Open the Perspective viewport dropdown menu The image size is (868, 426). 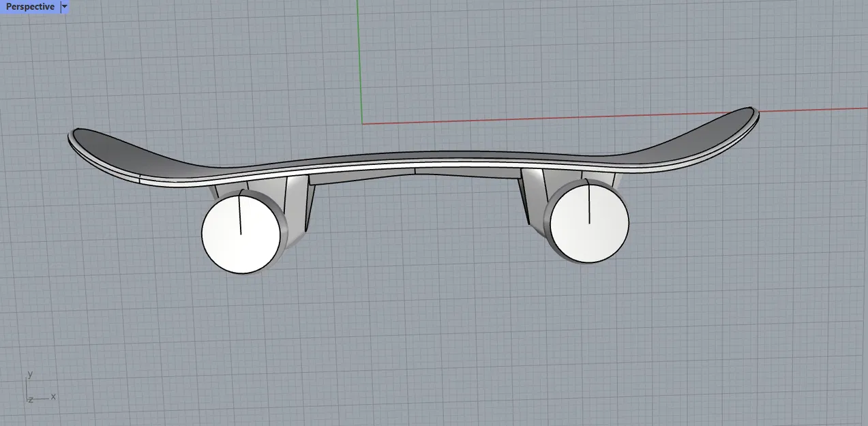(63, 6)
